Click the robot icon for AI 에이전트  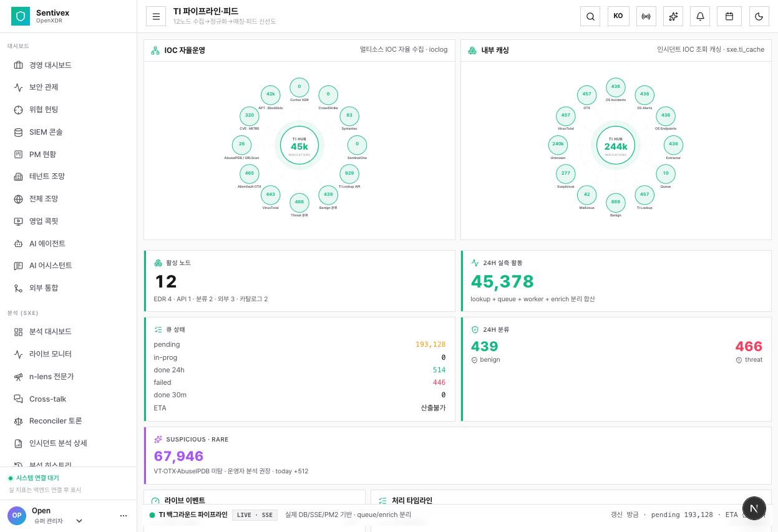[18, 244]
